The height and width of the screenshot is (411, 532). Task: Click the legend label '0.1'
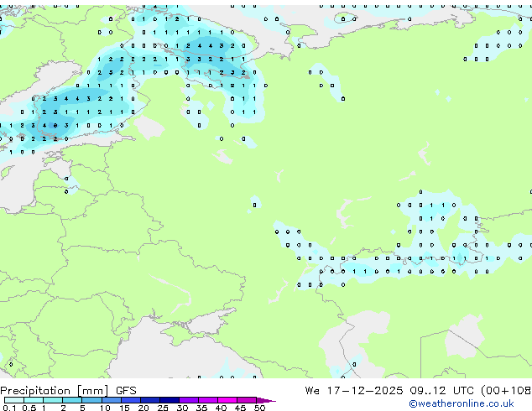tap(9, 408)
